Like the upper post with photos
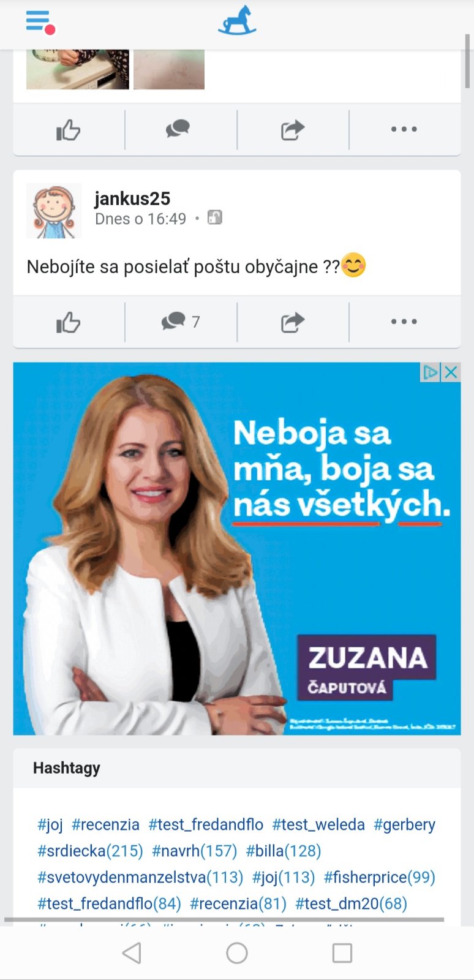This screenshot has height=980, width=474. pos(69,130)
